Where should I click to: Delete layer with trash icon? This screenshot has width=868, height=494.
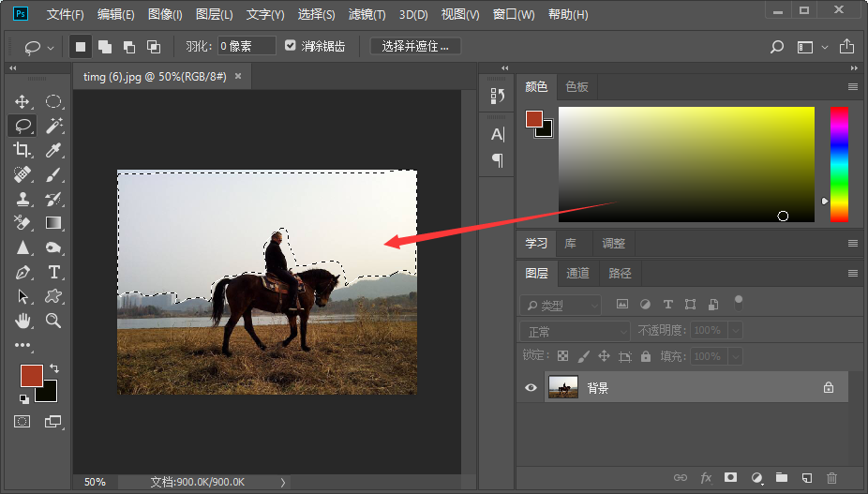[831, 477]
